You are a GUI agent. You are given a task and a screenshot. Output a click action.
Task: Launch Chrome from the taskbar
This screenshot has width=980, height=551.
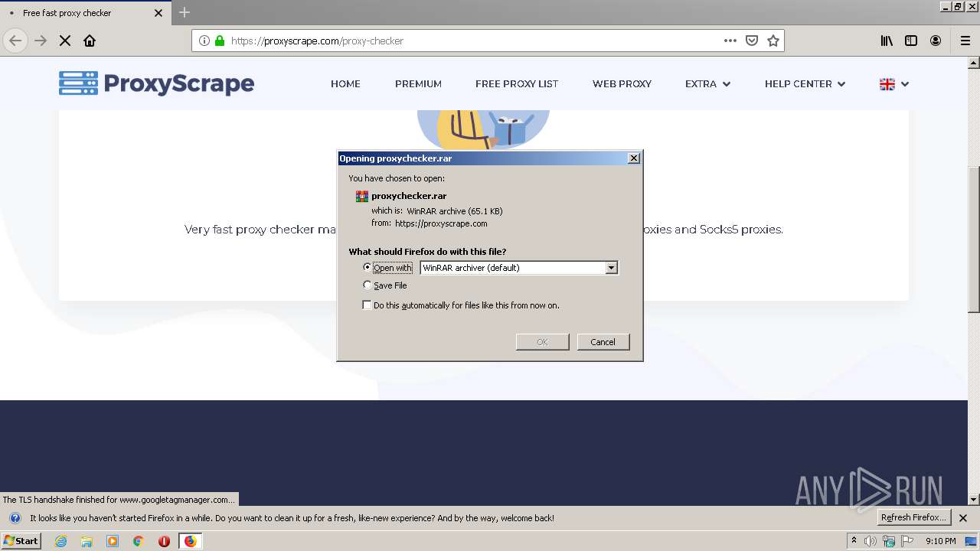coord(139,541)
